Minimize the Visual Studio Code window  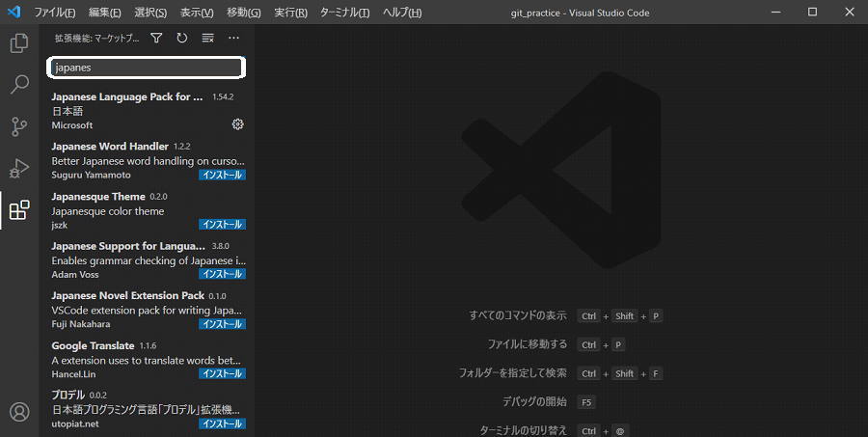(x=775, y=12)
